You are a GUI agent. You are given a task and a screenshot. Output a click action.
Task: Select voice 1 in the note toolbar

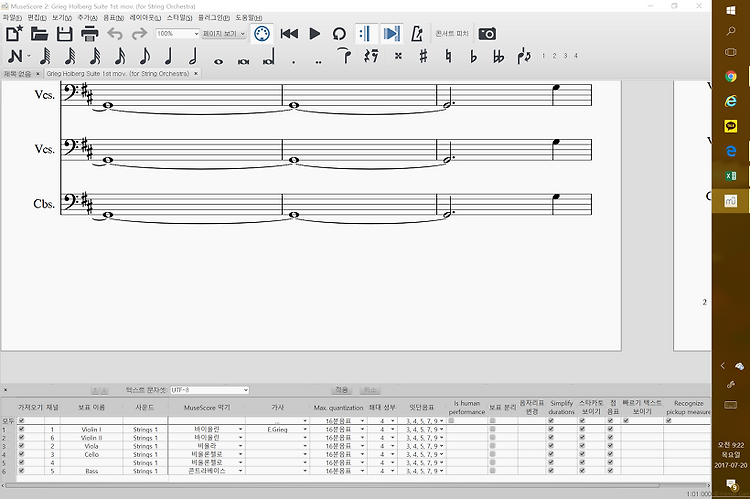click(543, 56)
